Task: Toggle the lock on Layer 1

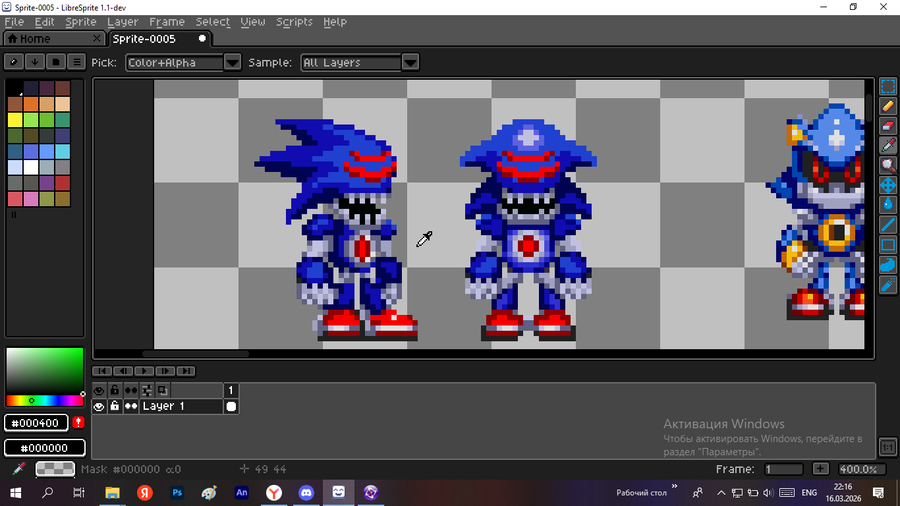Action: (x=115, y=406)
